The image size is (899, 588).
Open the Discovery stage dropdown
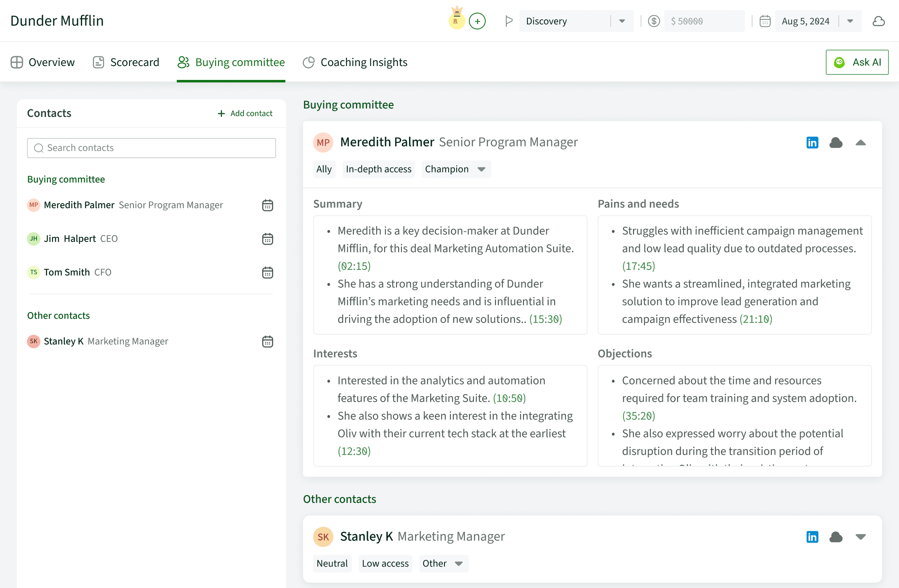click(622, 21)
